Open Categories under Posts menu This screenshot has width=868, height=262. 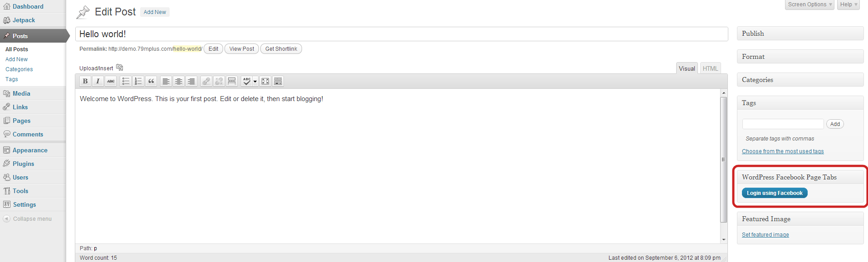19,69
